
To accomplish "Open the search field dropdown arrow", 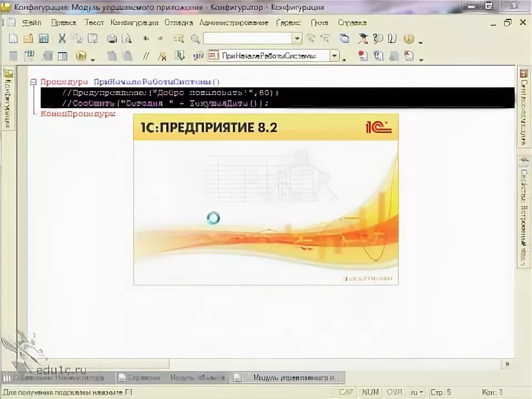I will (x=297, y=38).
